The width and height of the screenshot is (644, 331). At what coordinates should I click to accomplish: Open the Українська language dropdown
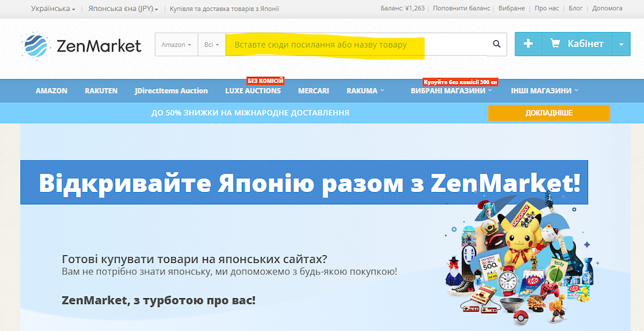[x=53, y=8]
